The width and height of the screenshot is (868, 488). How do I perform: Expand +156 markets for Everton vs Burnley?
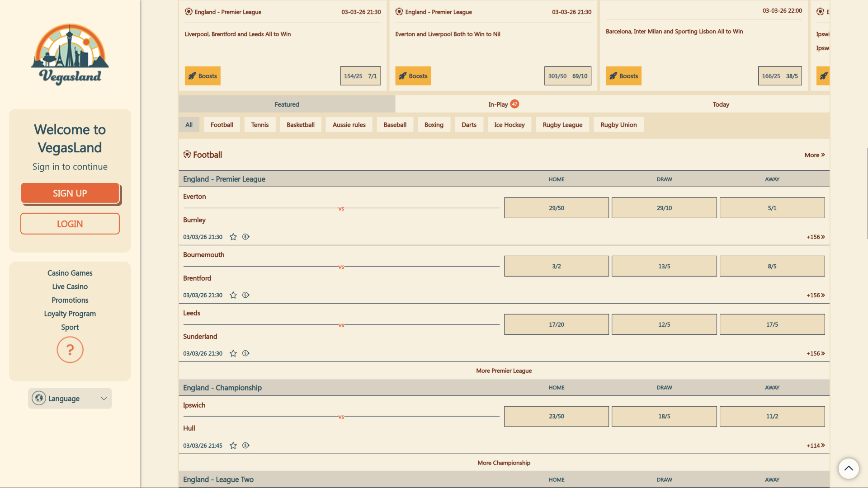tap(816, 237)
